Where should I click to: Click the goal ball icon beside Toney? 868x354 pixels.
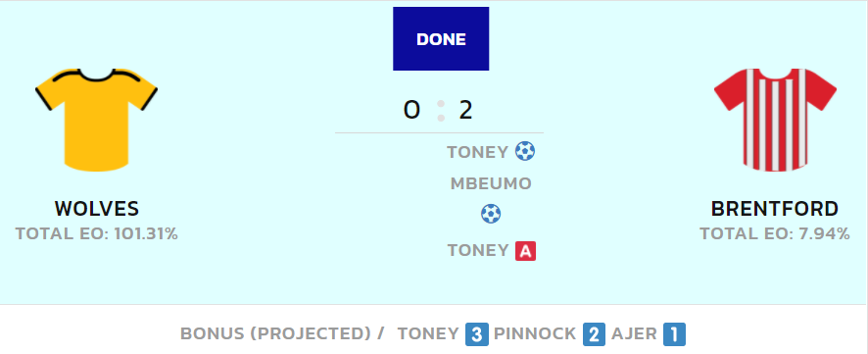pyautogui.click(x=525, y=151)
